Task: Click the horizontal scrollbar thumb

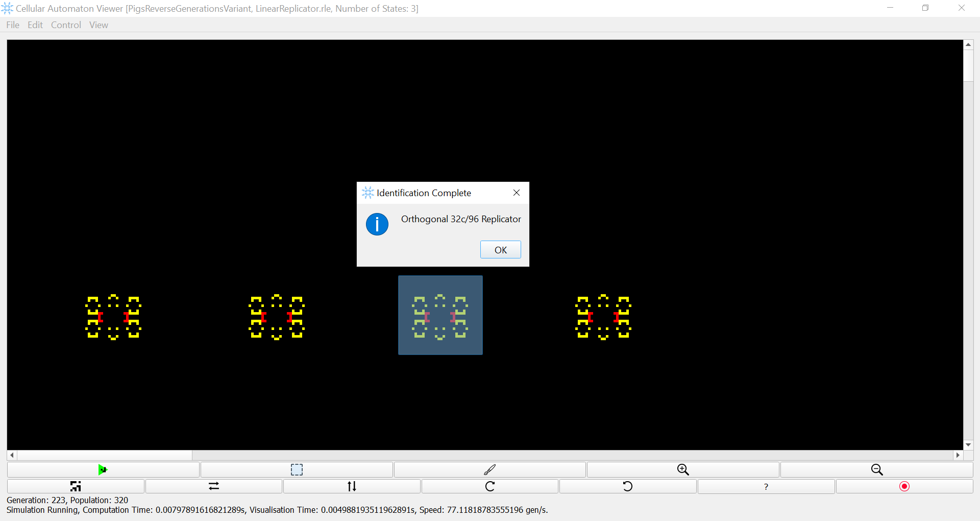Action: [x=105, y=455]
